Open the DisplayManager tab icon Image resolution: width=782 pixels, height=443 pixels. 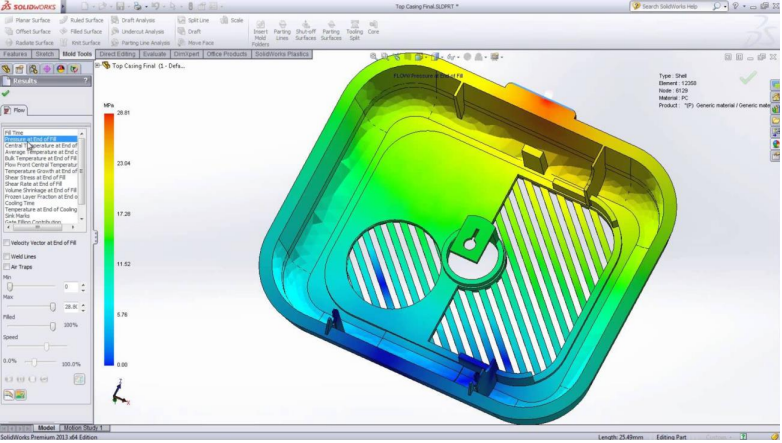pyautogui.click(x=61, y=69)
